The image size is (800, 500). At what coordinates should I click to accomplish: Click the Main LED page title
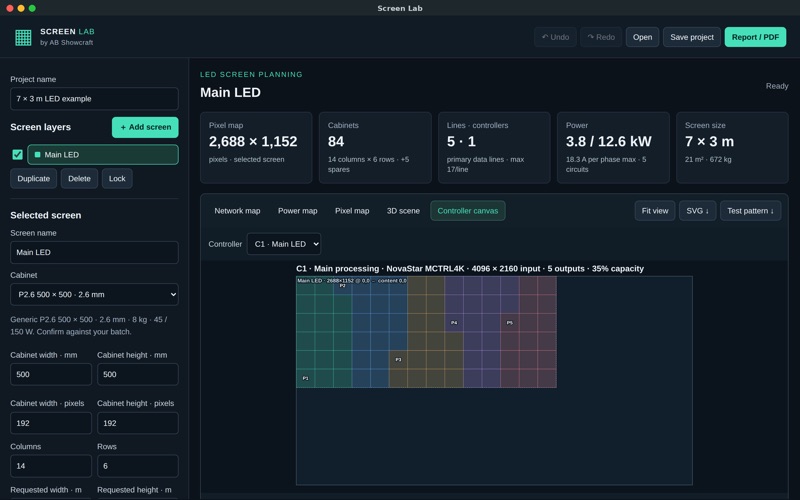pos(230,92)
